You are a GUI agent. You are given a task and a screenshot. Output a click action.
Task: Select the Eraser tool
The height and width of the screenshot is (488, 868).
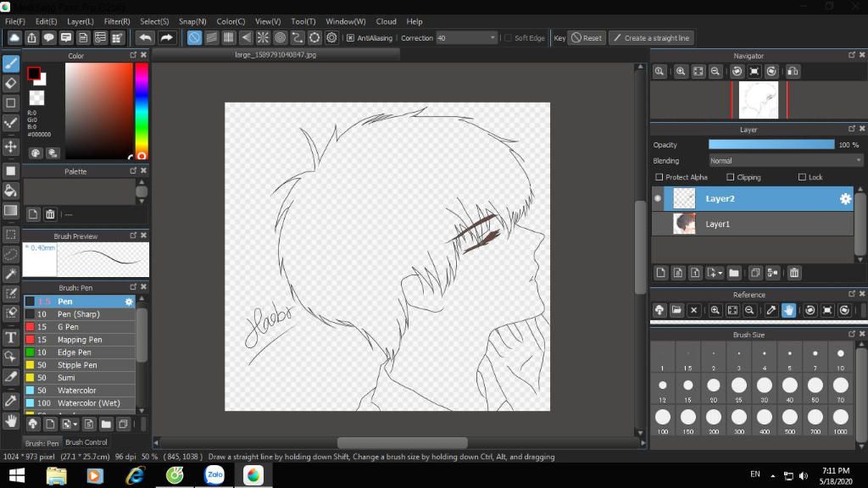click(x=10, y=84)
